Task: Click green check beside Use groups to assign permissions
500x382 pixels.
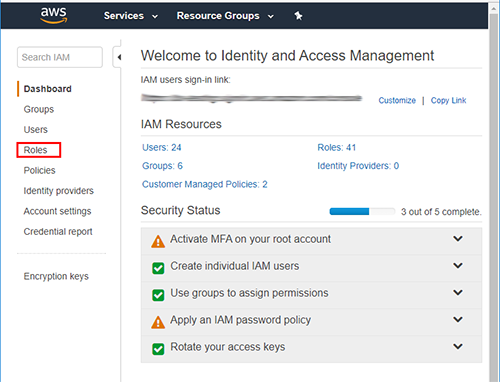Action: 158,295
